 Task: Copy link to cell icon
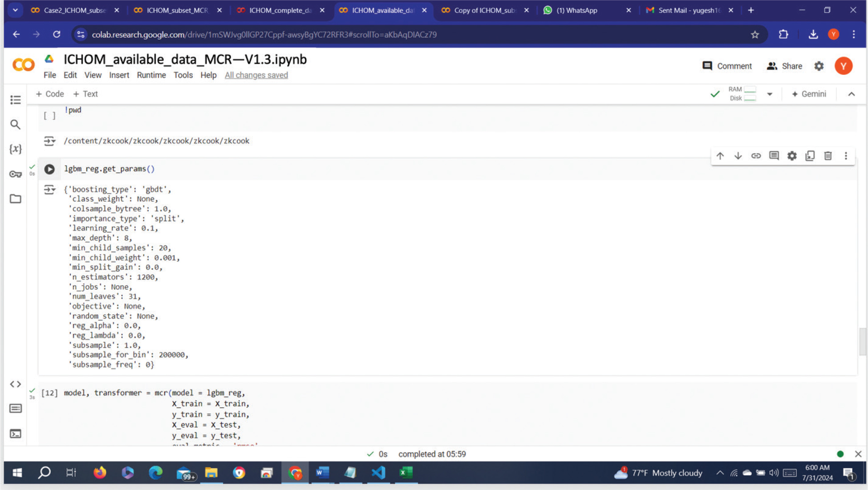click(756, 156)
